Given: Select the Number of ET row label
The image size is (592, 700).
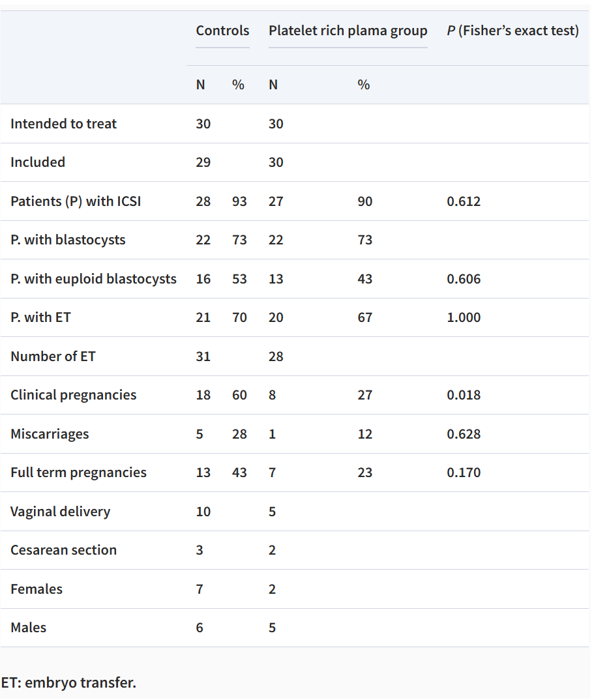Looking at the screenshot, I should (x=53, y=357).
